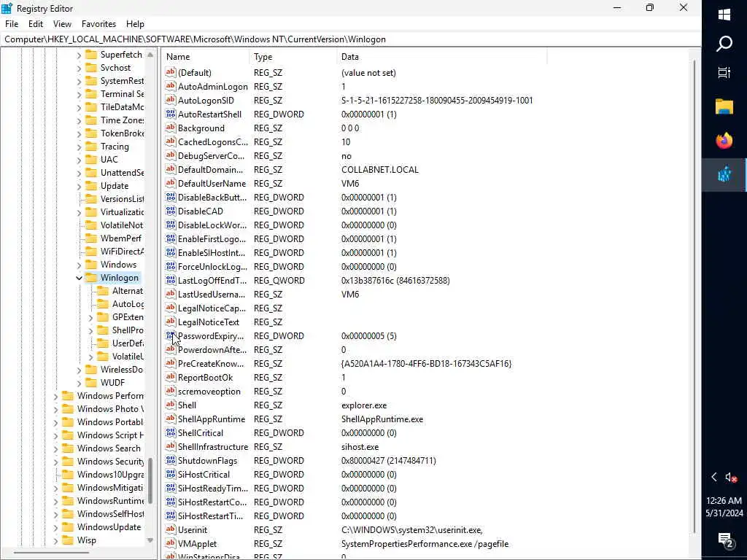This screenshot has width=747, height=560.
Task: Click the QWORD icon beside LastLogOffEndT...
Action: point(170,280)
